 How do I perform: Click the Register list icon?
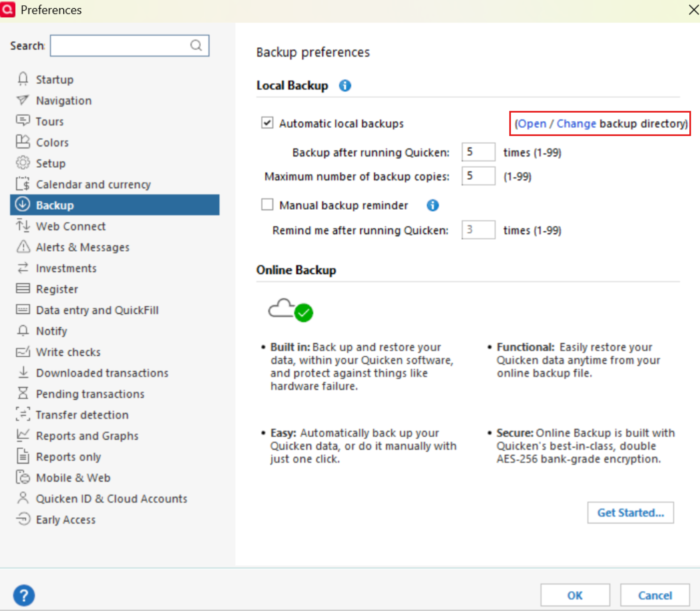[x=23, y=289]
